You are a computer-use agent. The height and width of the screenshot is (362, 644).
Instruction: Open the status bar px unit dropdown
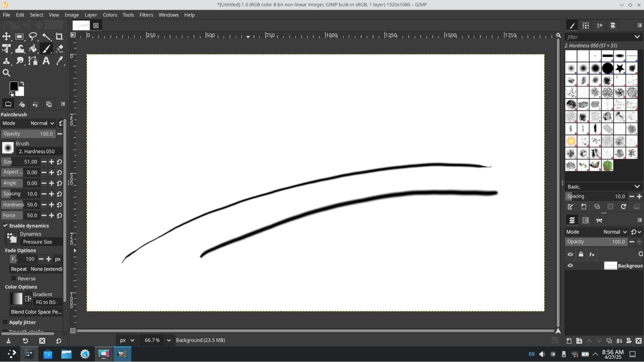[127, 340]
